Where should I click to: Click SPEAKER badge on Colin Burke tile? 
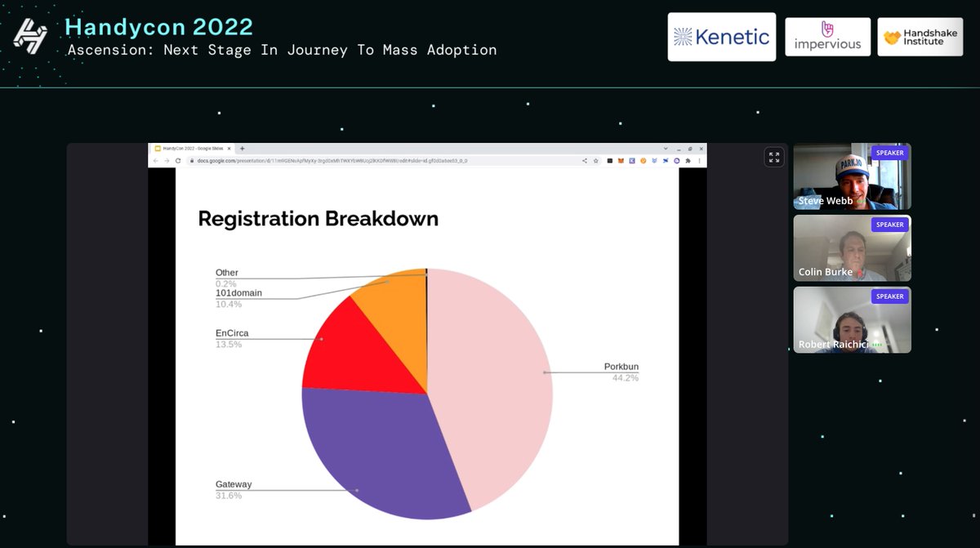click(x=889, y=225)
